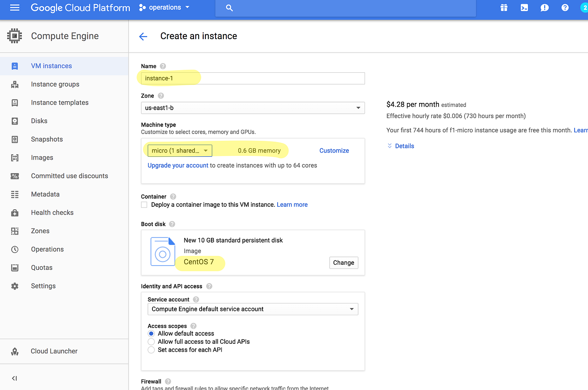588x390 pixels.
Task: Click the help icon next to Service account
Action: 196,300
